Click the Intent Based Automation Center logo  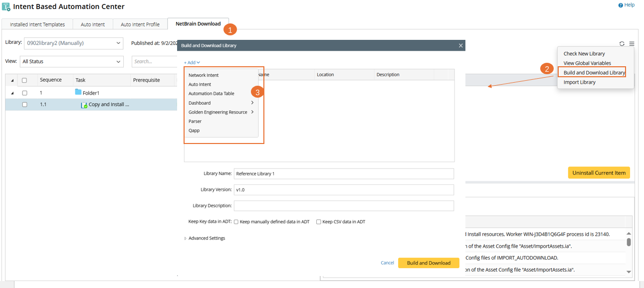[x=6, y=7]
